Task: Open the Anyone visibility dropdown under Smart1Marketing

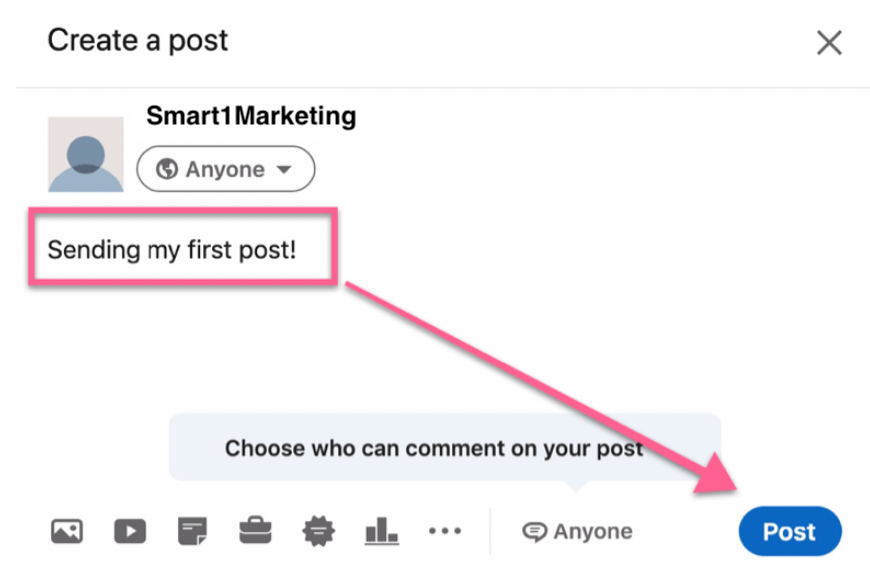Action: [225, 170]
